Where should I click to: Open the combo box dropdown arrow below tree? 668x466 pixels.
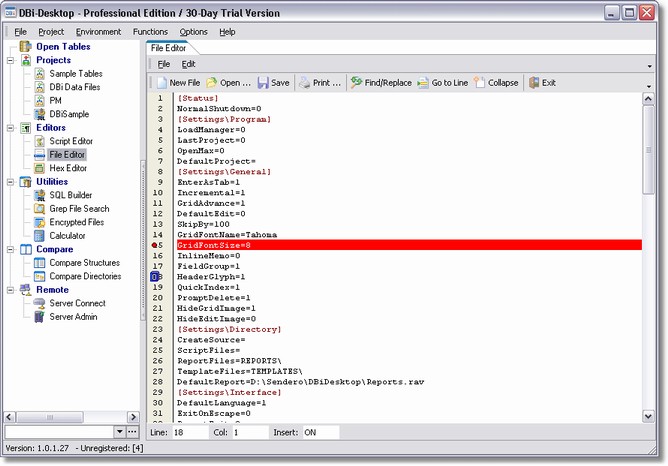tap(120, 432)
